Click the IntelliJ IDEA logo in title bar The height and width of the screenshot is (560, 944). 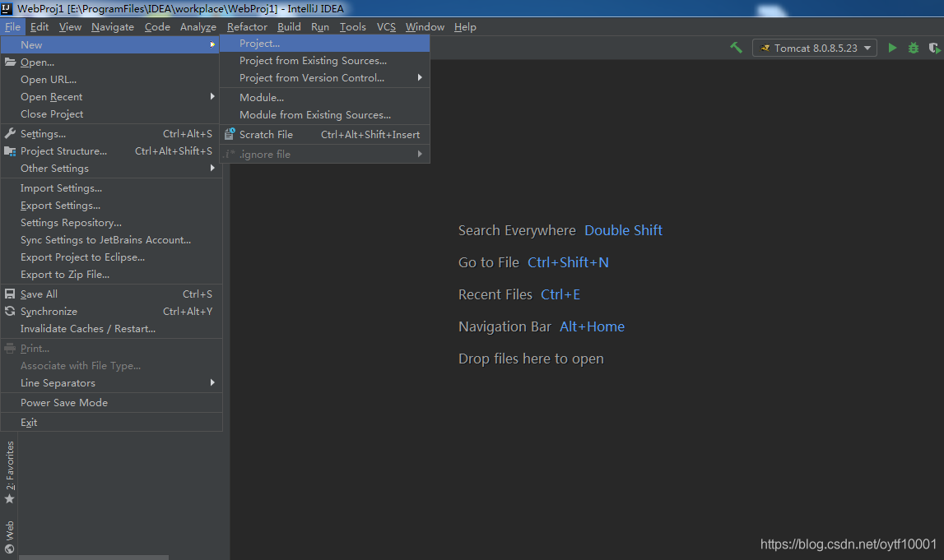7,8
